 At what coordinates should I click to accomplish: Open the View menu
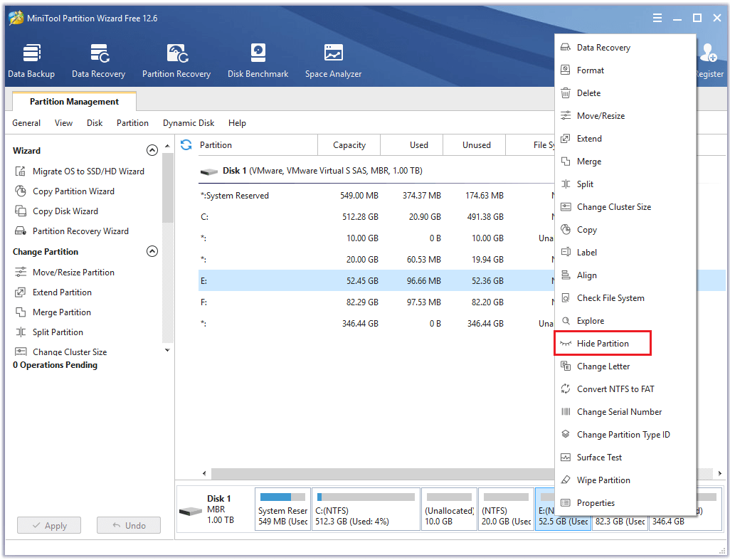63,123
